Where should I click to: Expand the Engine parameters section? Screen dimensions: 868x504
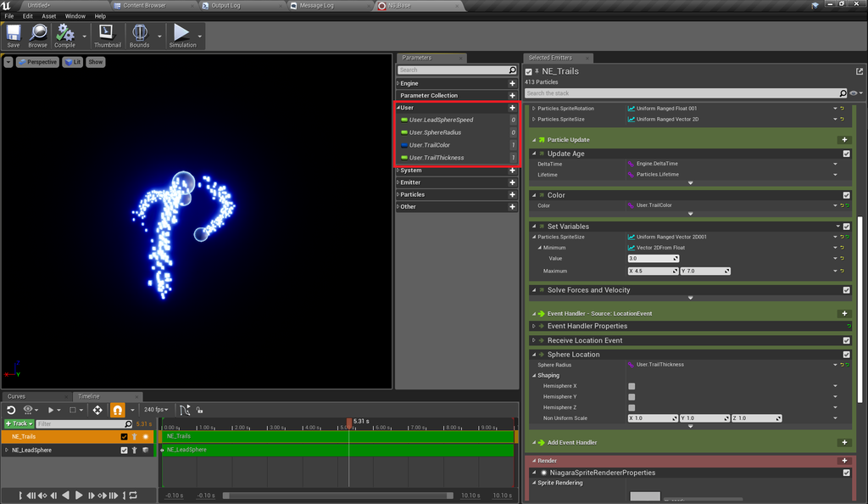tap(398, 83)
